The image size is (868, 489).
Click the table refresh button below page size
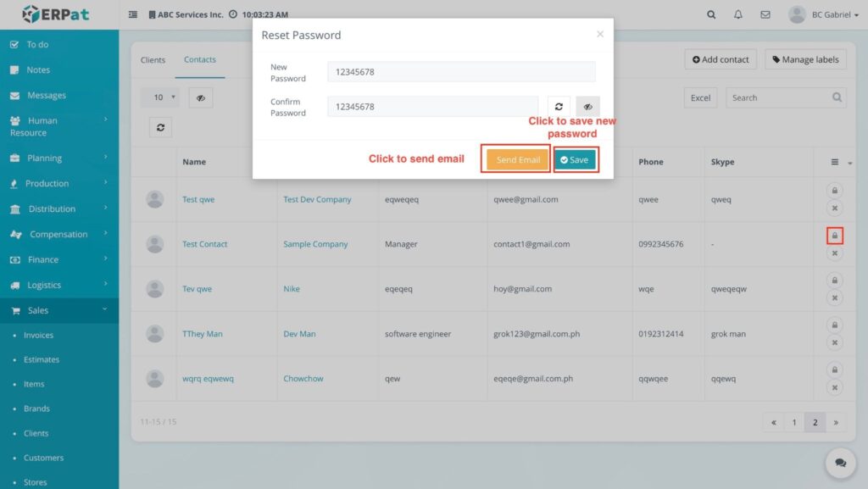(159, 127)
